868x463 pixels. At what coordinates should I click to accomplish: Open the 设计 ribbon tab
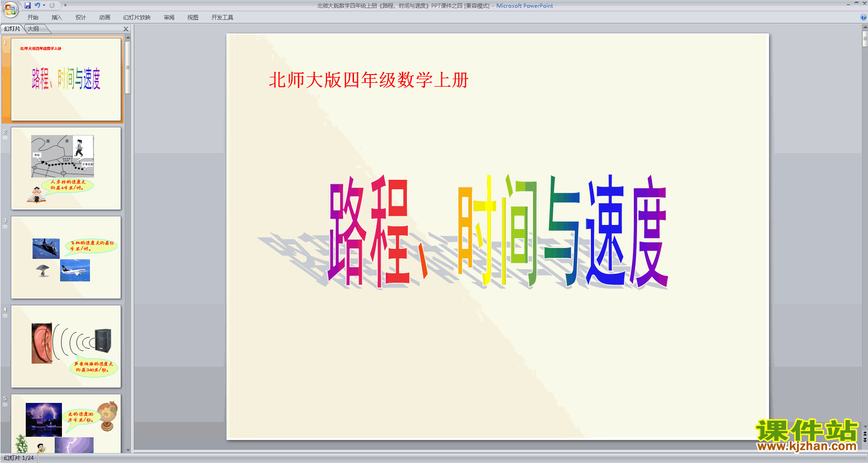point(80,18)
